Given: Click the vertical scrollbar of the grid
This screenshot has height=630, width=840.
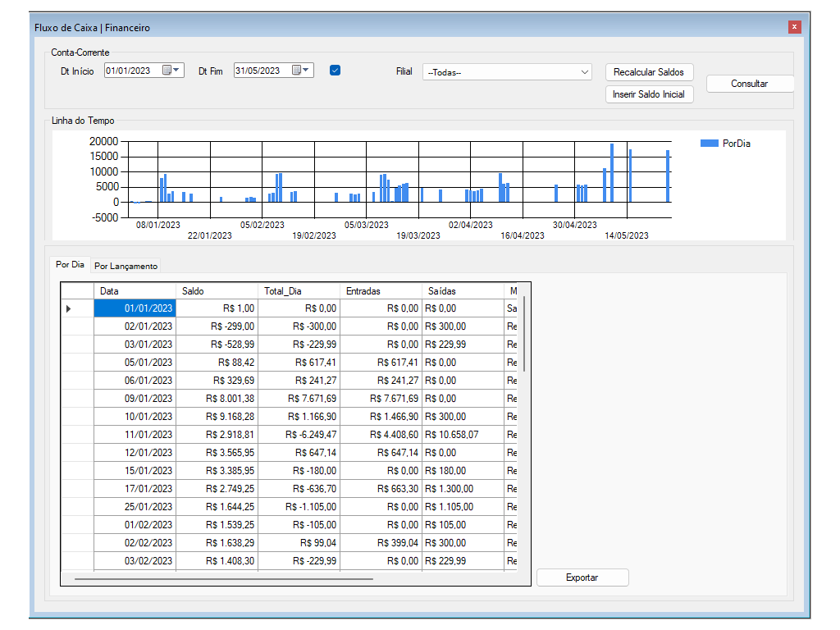Looking at the screenshot, I should 523,335.
